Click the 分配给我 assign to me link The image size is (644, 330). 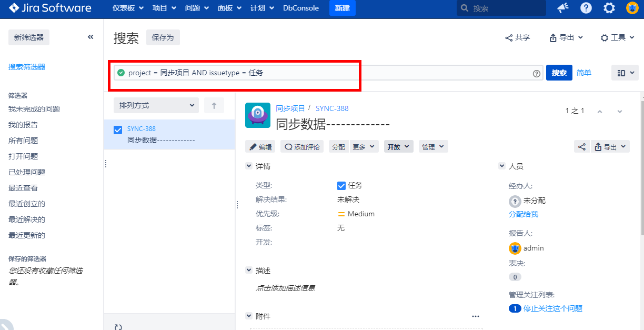(x=524, y=214)
